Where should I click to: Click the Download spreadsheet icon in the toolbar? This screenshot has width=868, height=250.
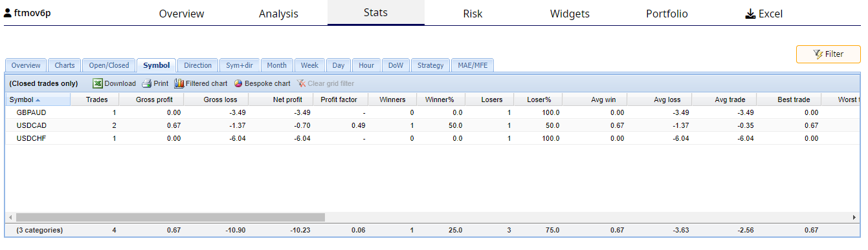coord(98,83)
